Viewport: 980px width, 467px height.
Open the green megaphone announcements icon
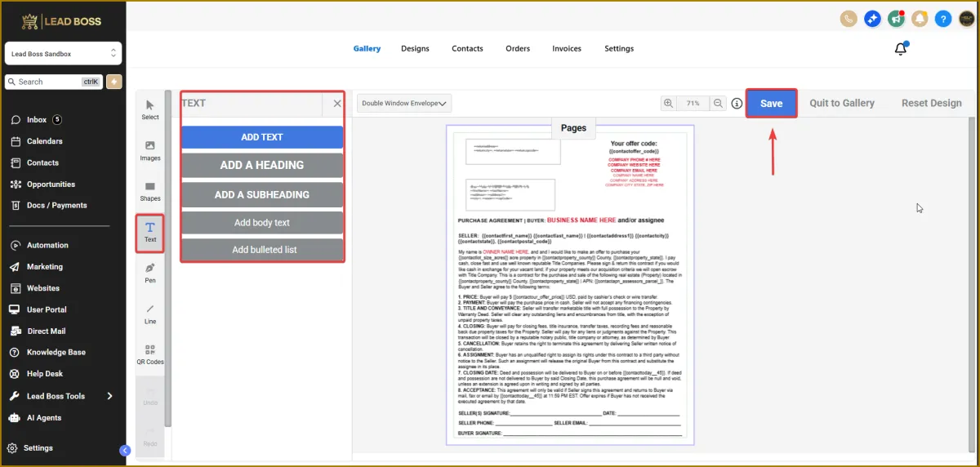[x=896, y=18]
